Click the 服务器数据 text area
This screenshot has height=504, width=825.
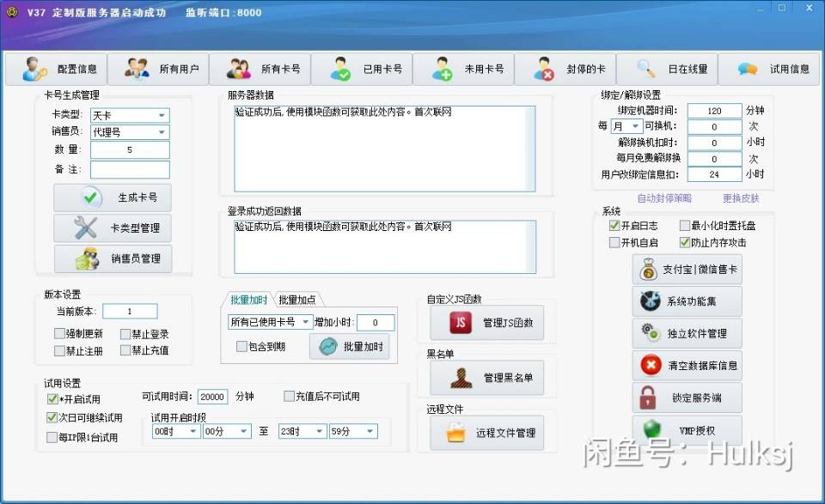pyautogui.click(x=385, y=149)
